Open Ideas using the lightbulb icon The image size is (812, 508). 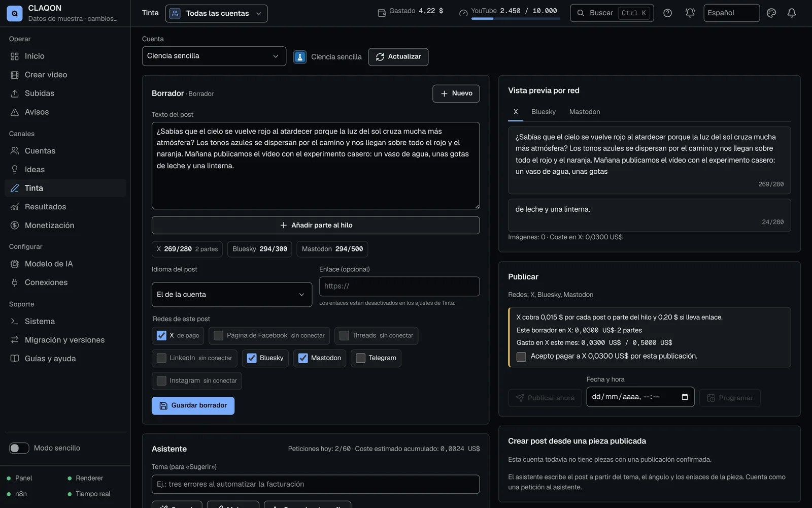point(15,170)
